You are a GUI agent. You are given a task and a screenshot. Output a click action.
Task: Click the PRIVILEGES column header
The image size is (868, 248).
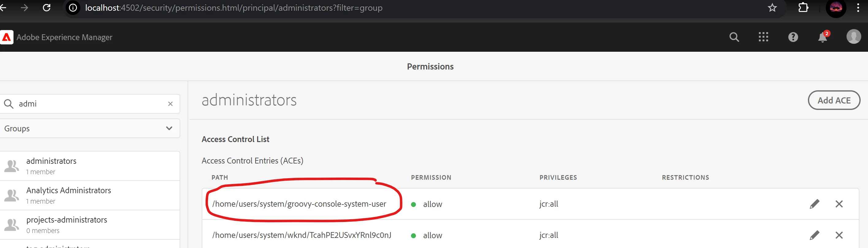558,178
